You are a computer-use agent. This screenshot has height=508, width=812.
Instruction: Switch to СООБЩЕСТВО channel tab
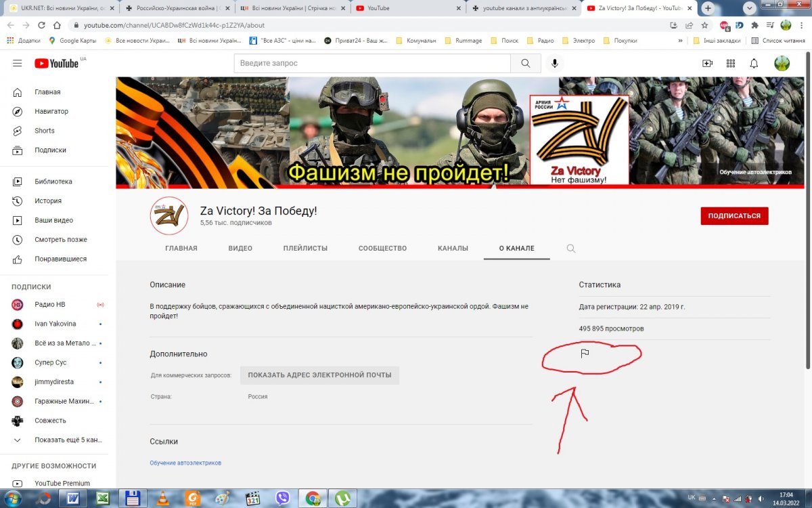point(382,249)
